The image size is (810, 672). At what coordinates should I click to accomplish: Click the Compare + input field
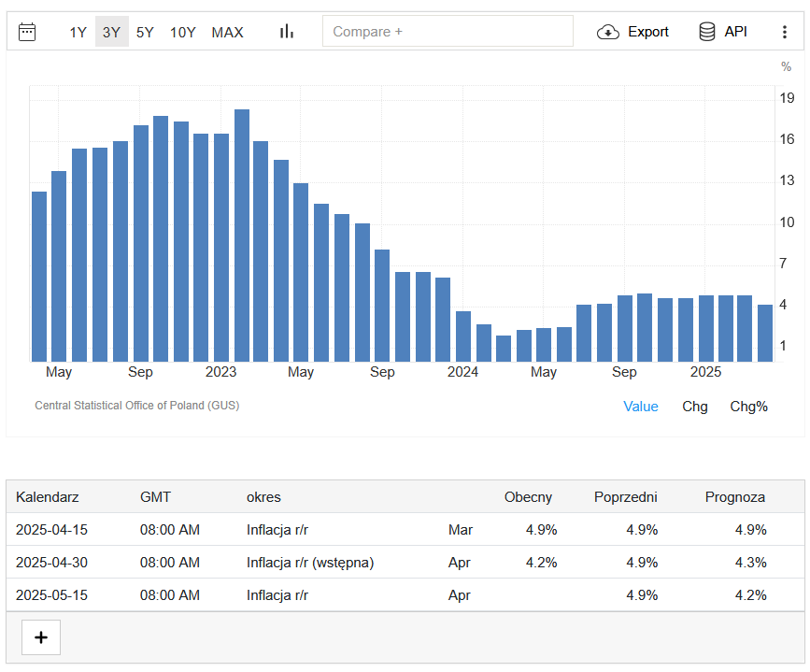click(x=448, y=32)
